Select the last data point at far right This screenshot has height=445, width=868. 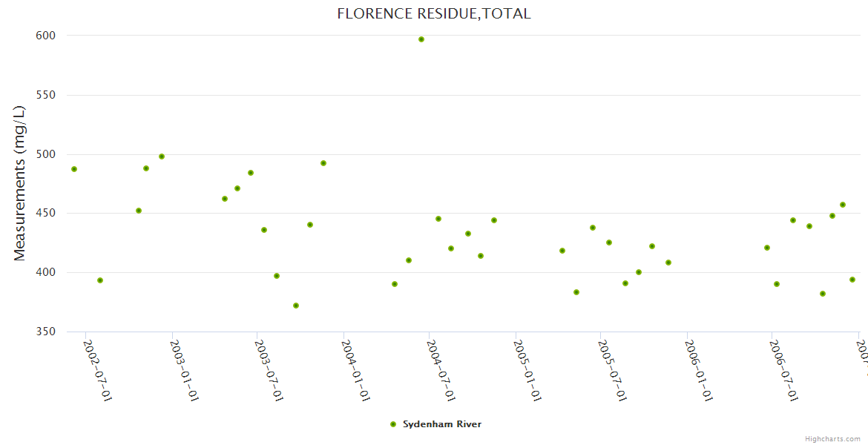click(852, 280)
